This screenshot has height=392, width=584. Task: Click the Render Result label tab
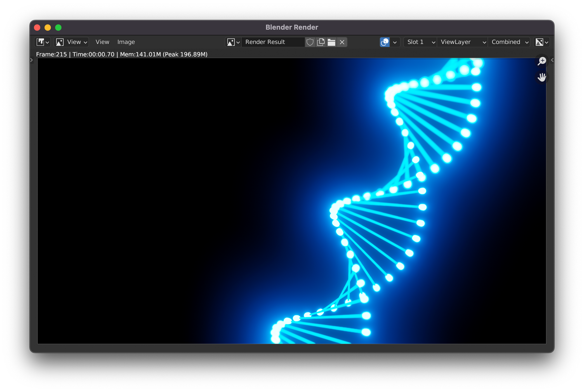(264, 42)
